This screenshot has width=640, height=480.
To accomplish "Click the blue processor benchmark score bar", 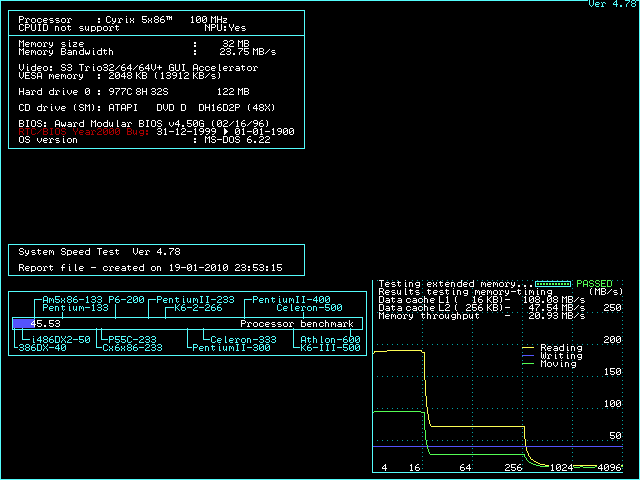I will (x=22, y=324).
